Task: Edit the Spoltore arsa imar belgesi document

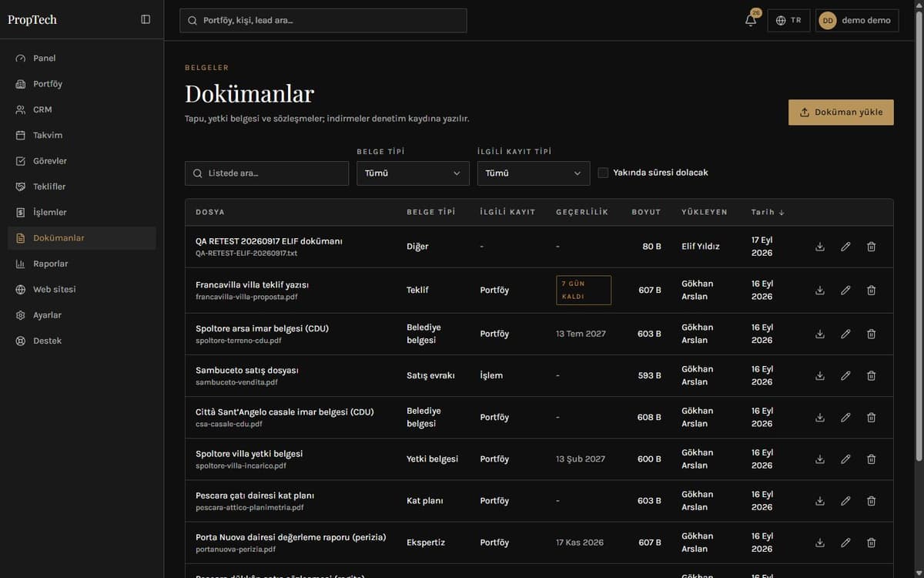Action: tap(845, 334)
